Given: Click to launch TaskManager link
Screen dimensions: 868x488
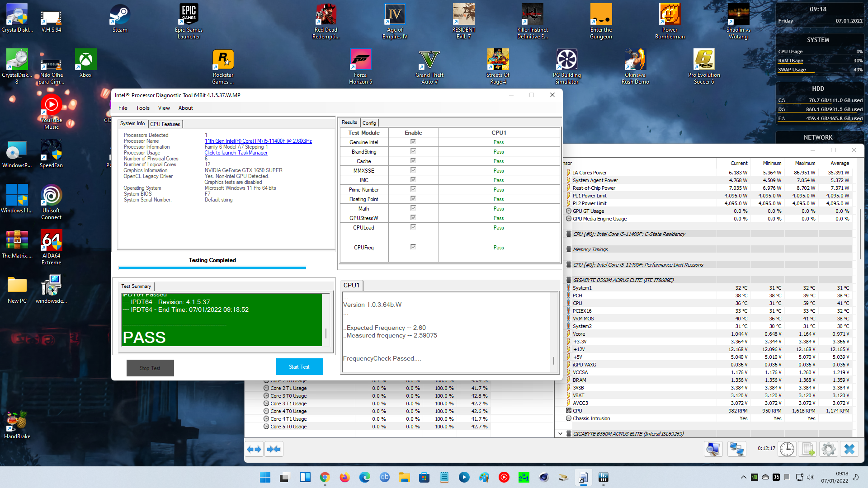Looking at the screenshot, I should coord(236,153).
